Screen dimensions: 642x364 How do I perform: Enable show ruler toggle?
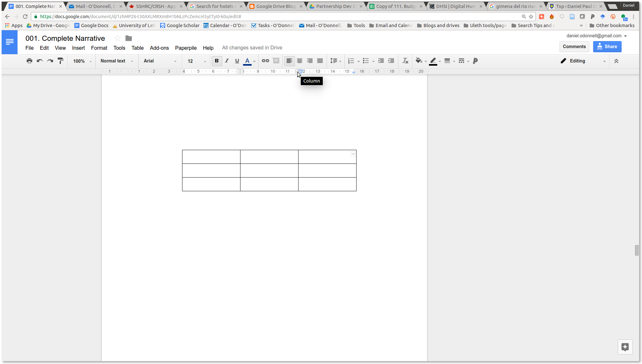pos(60,47)
